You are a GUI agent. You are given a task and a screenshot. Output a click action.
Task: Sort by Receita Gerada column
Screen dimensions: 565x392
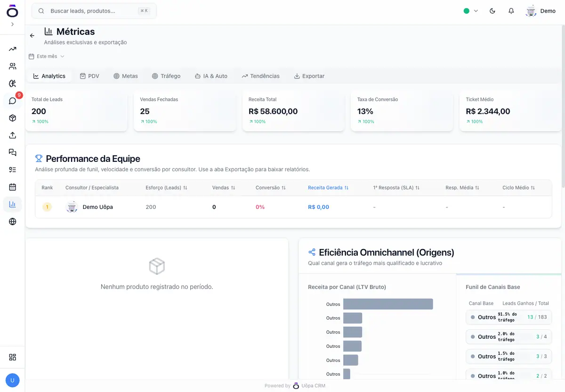click(328, 188)
